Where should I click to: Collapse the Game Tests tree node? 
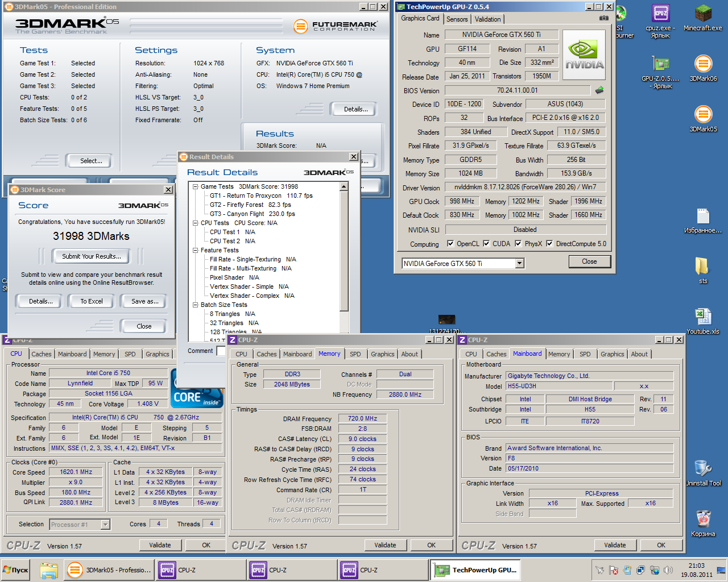[195, 186]
